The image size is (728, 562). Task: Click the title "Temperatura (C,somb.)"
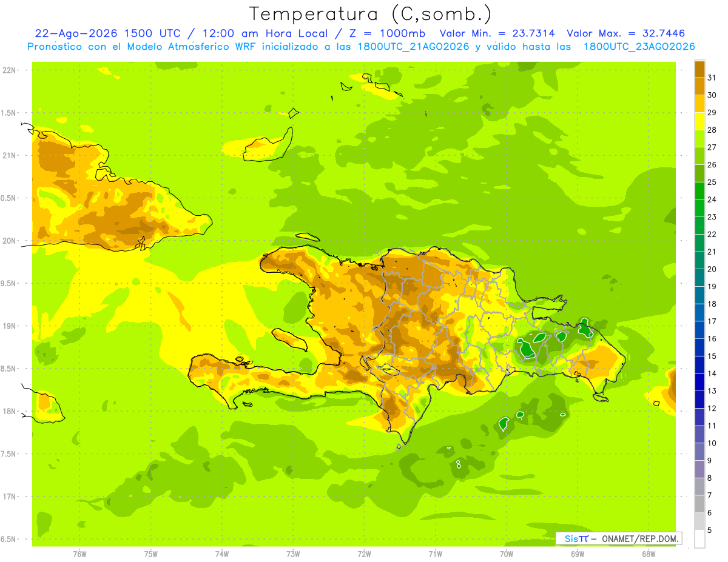[371, 14]
